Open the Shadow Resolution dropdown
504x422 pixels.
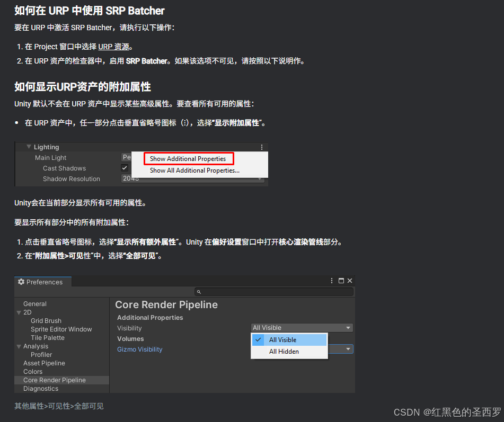point(193,178)
